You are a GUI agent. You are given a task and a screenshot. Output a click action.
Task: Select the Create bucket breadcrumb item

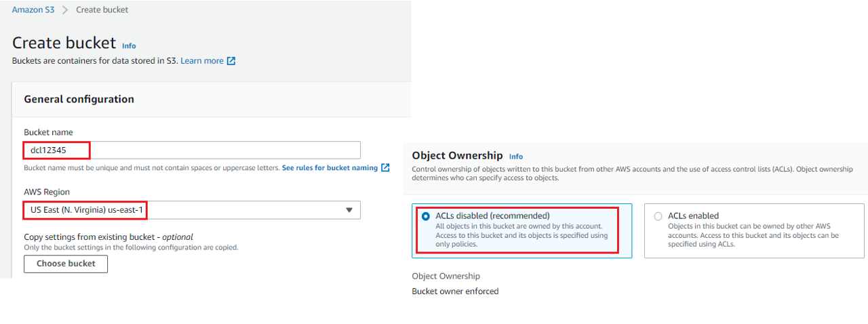(102, 9)
